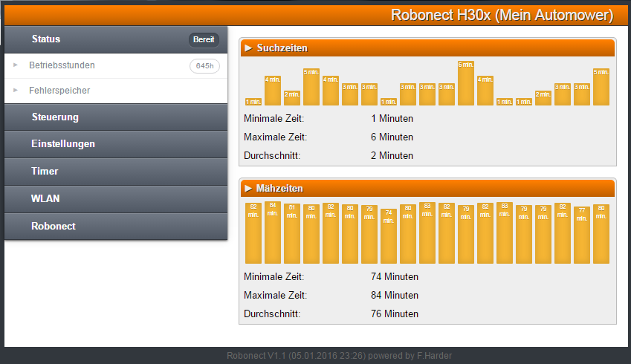Select the 81 min. mowing time bar
The width and height of the screenshot is (631, 364).
[x=292, y=234]
